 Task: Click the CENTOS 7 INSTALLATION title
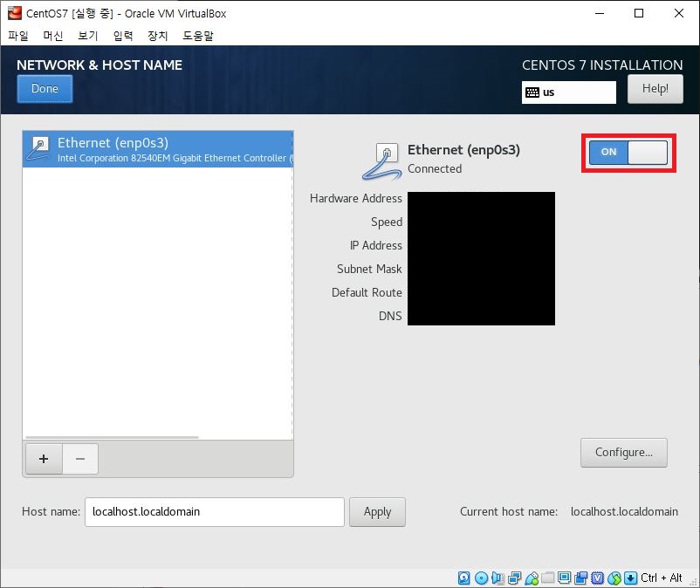click(602, 65)
